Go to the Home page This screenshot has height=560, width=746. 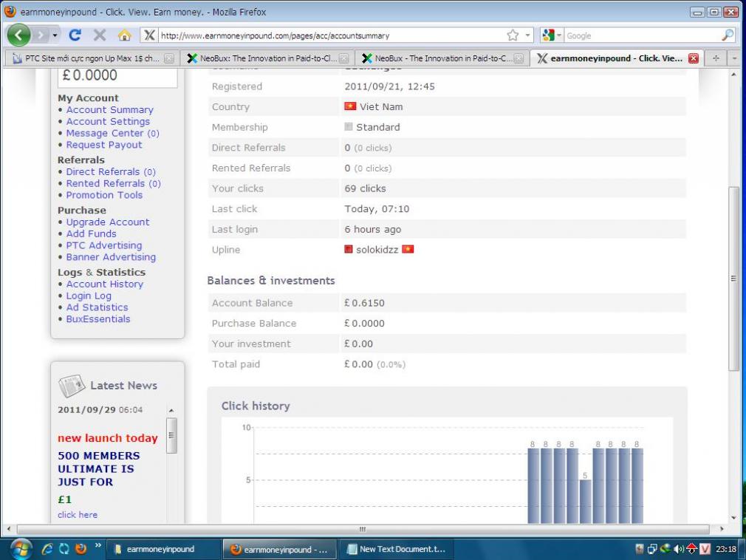[x=125, y=35]
